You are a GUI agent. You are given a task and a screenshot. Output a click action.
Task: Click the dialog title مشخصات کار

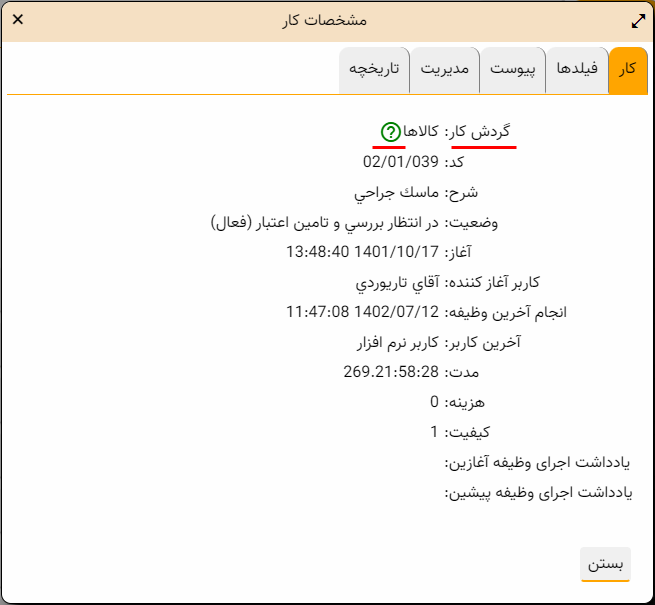tap(327, 20)
